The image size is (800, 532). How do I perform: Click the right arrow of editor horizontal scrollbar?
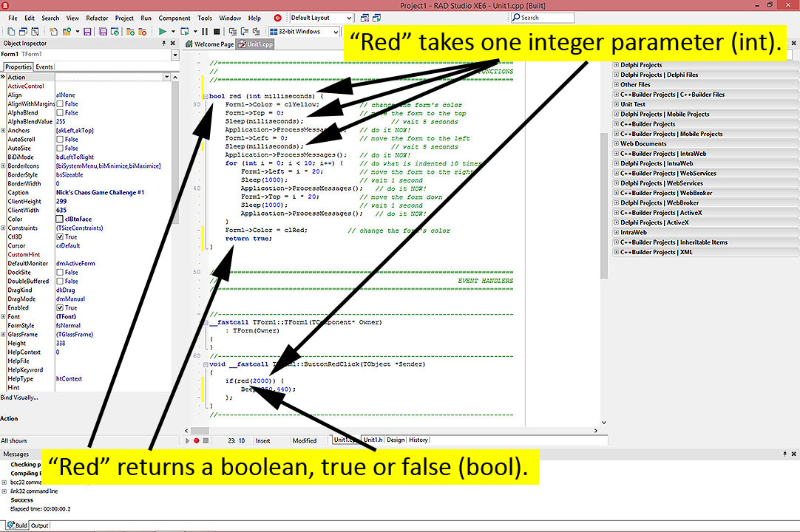(x=595, y=431)
